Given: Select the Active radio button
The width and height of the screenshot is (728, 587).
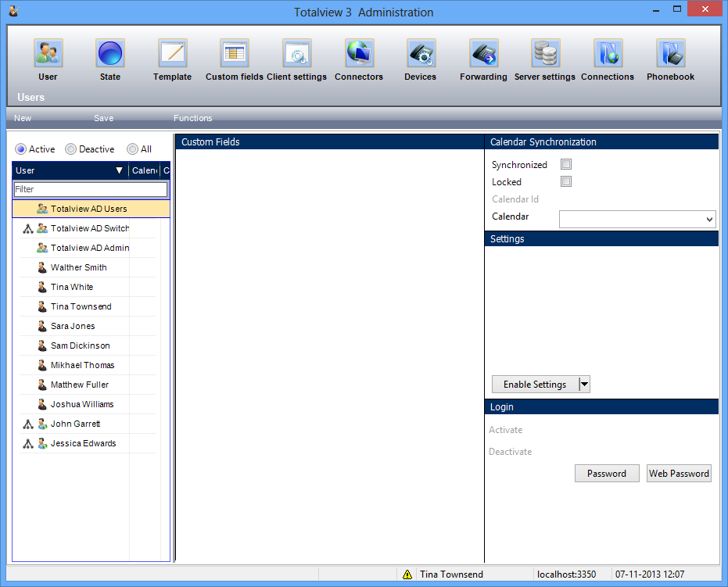Looking at the screenshot, I should pos(20,149).
